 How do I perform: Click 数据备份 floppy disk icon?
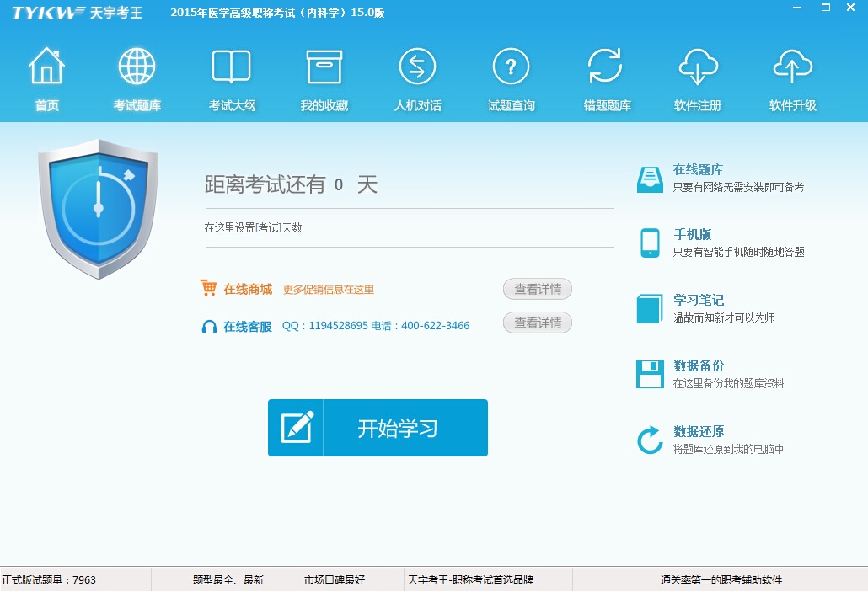point(650,374)
